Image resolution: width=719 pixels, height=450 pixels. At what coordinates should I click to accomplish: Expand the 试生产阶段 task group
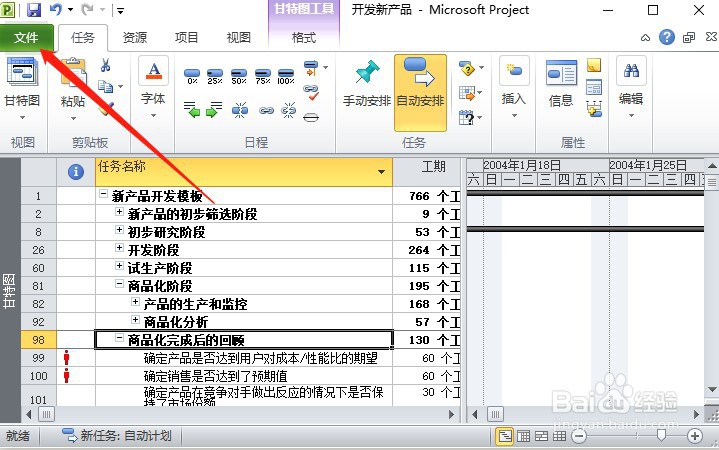tap(119, 265)
